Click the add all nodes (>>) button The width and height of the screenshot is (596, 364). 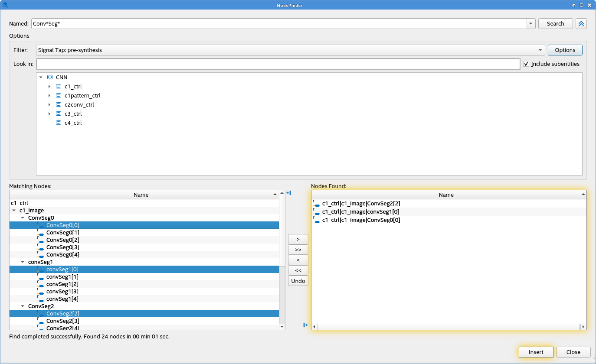pos(298,250)
